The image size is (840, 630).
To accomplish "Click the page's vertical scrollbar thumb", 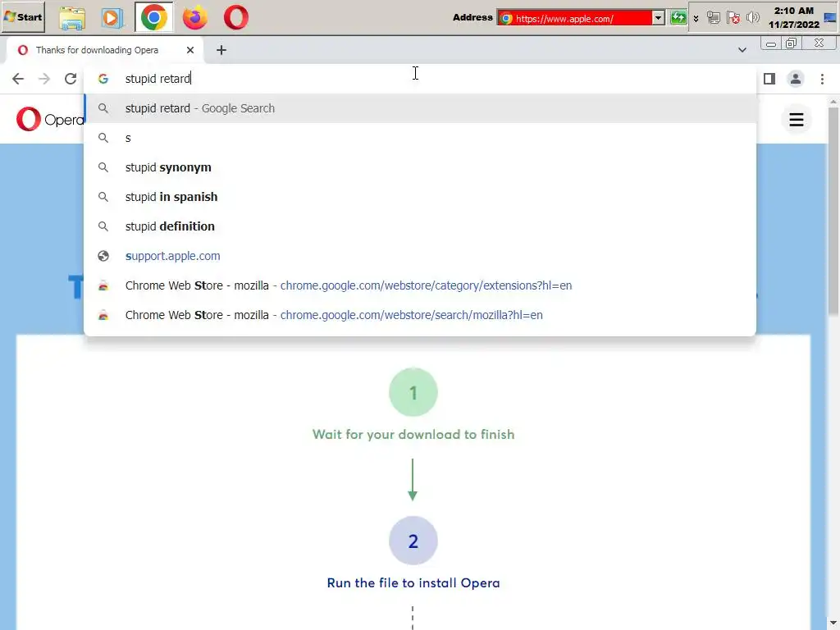I will (833, 210).
